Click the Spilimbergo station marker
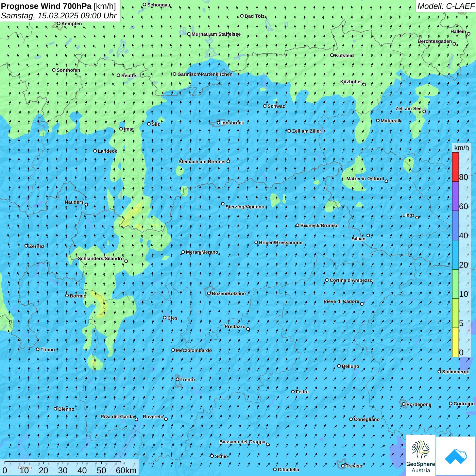Screen dimensions: 476x476 pos(439,372)
